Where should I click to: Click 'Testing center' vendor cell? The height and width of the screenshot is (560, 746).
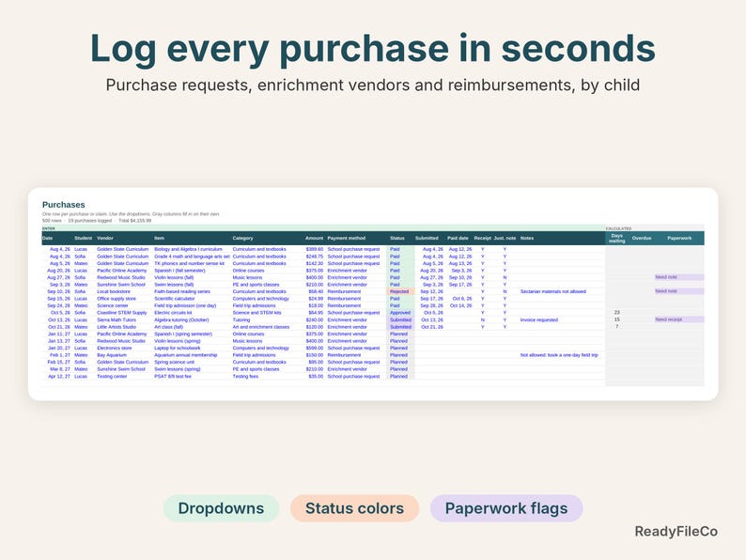coord(112,377)
